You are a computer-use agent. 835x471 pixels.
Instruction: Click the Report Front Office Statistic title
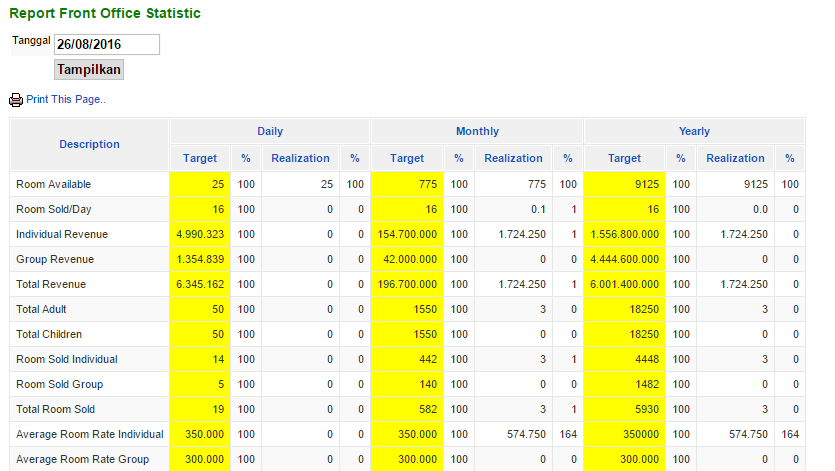105,13
